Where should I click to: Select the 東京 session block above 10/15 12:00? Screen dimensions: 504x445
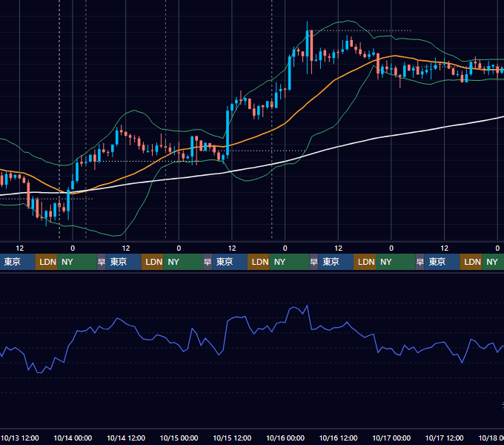coord(230,262)
